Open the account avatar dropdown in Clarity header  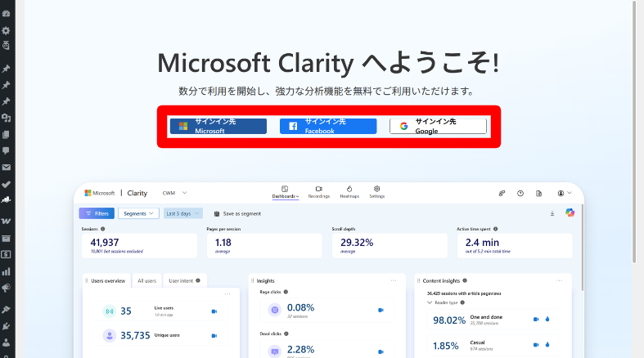(565, 193)
